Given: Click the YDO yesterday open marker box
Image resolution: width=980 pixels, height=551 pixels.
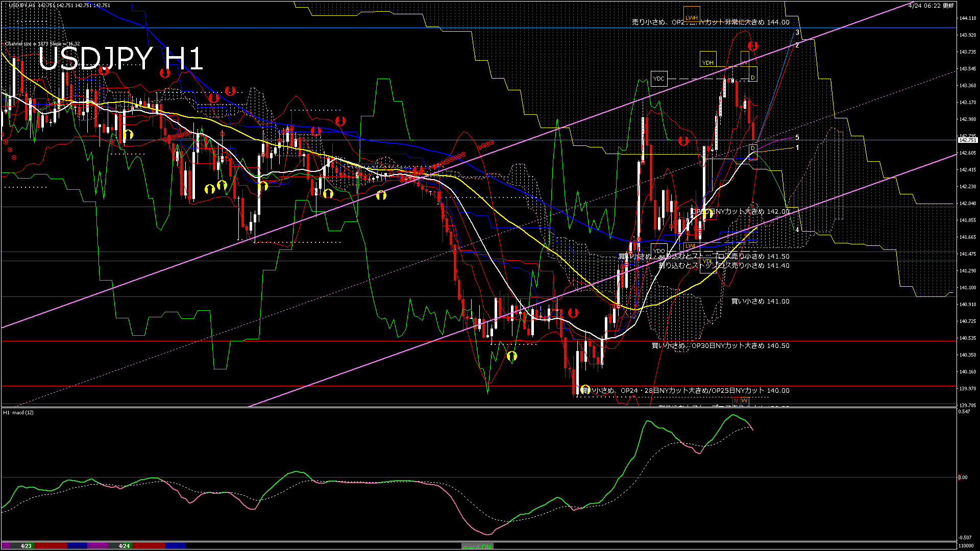Looking at the screenshot, I should coord(659,251).
